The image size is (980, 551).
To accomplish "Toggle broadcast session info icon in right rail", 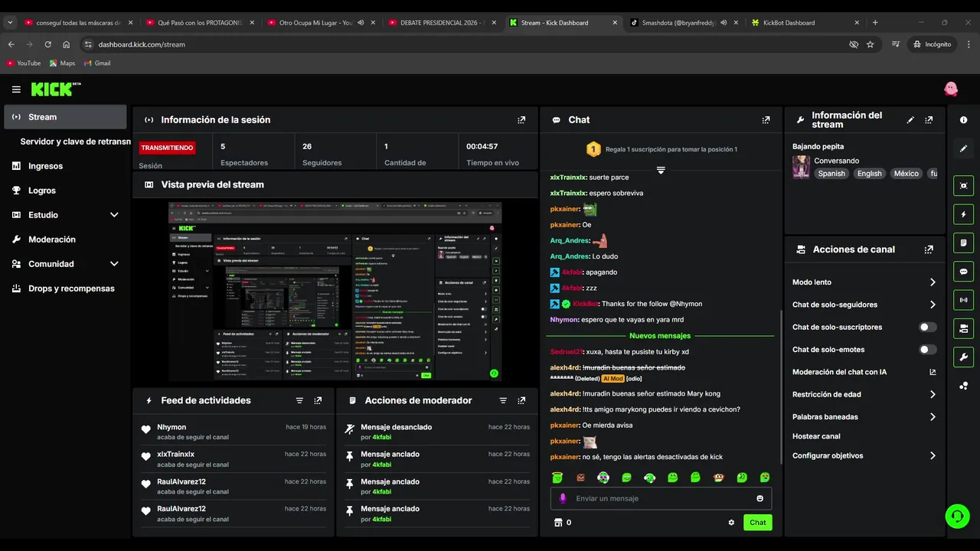I will click(963, 300).
